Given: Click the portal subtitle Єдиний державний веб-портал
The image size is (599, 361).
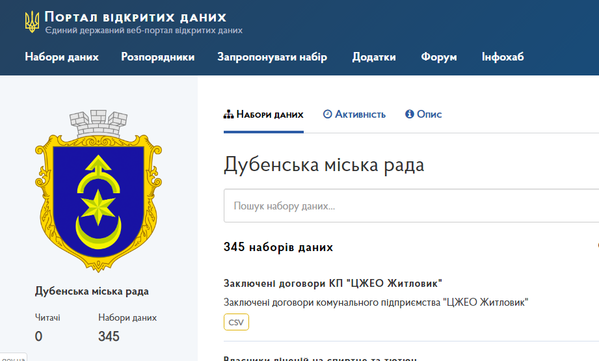Looking at the screenshot, I should coord(144,30).
